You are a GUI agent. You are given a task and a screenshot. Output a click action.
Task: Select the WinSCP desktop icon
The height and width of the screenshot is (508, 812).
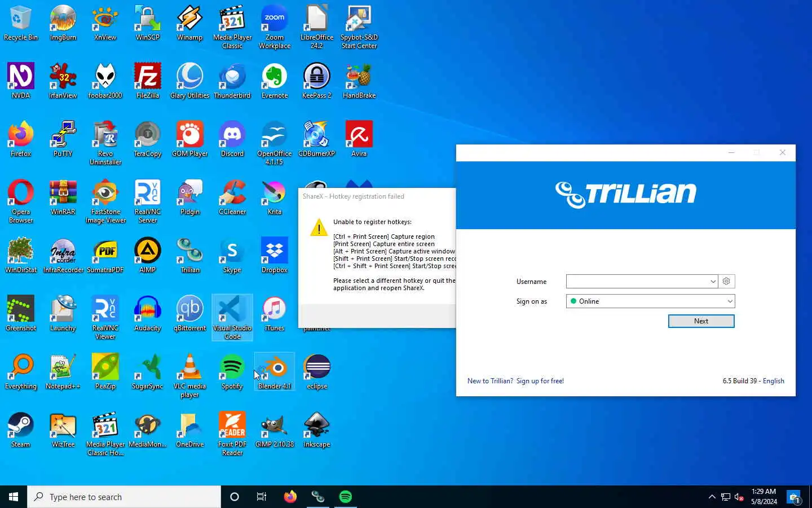pos(148,23)
